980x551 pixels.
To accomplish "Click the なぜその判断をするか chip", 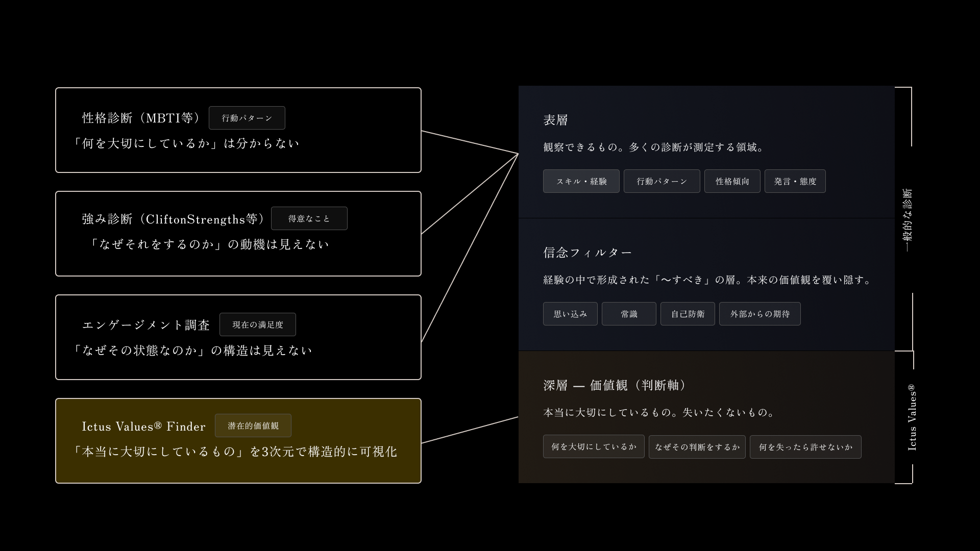I will coord(697,446).
